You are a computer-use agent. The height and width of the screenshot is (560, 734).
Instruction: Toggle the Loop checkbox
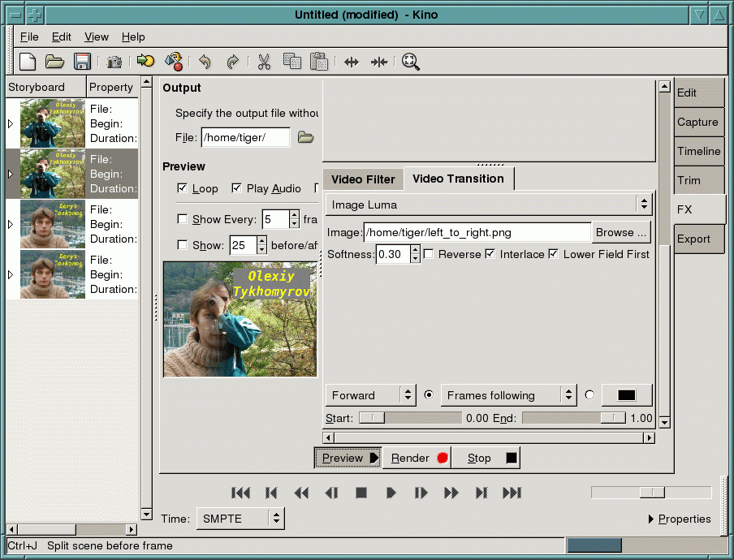183,188
